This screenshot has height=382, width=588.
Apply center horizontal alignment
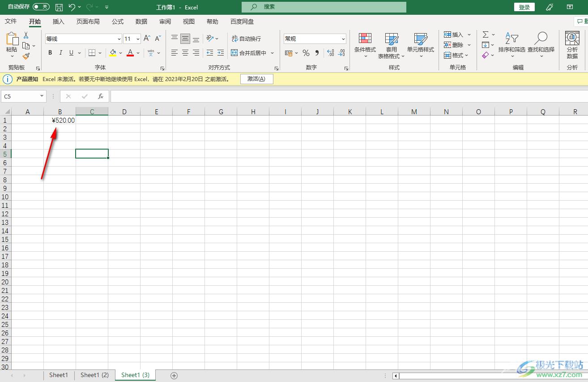pos(185,53)
